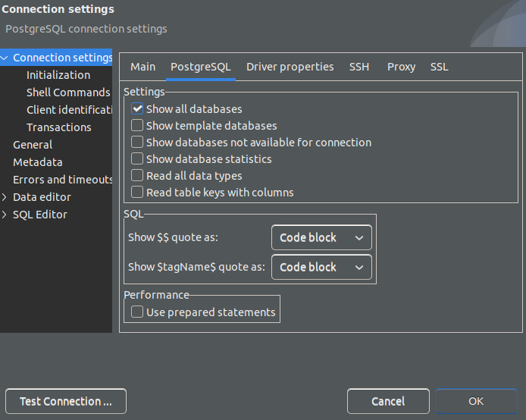Expand the SQL Editor tree node
This screenshot has width=526, height=420.
5,215
